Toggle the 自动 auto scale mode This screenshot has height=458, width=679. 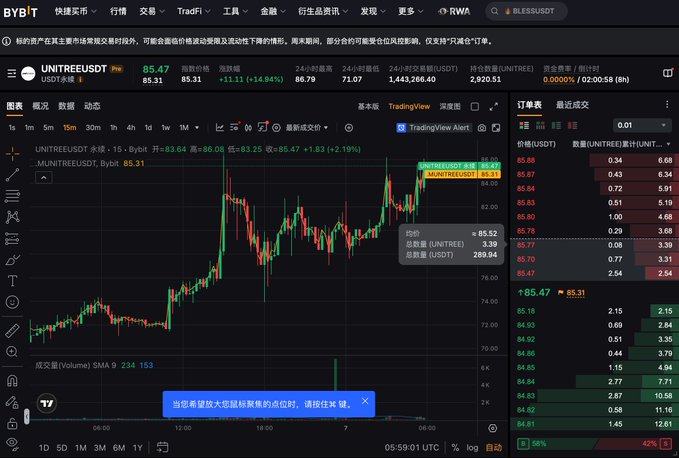494,448
